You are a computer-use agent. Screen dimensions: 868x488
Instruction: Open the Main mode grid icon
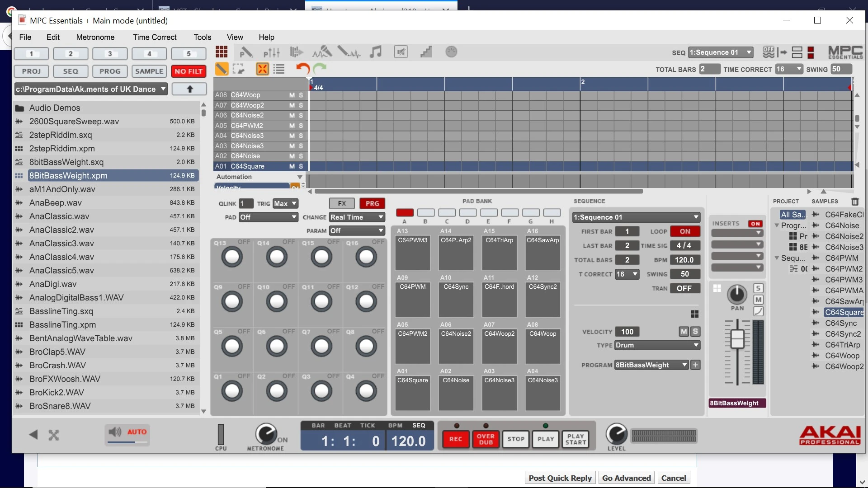[222, 52]
